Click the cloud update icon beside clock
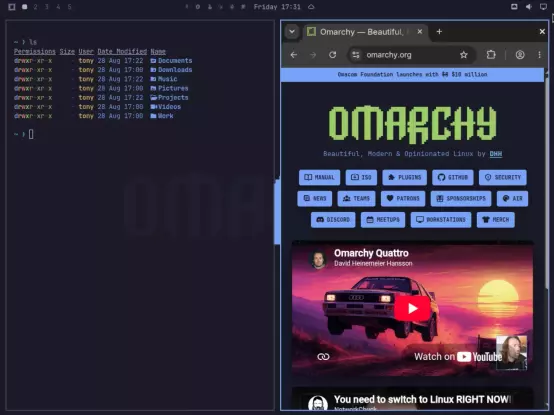The height and width of the screenshot is (415, 554). [x=311, y=7]
